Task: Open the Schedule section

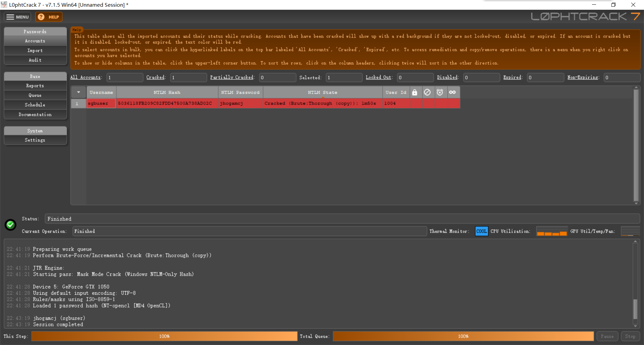Action: pos(35,105)
